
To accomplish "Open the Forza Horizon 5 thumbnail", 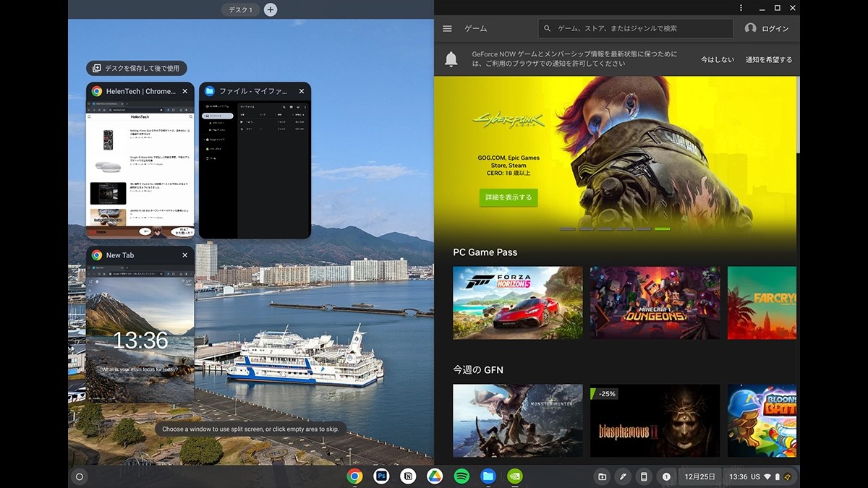I will point(517,302).
